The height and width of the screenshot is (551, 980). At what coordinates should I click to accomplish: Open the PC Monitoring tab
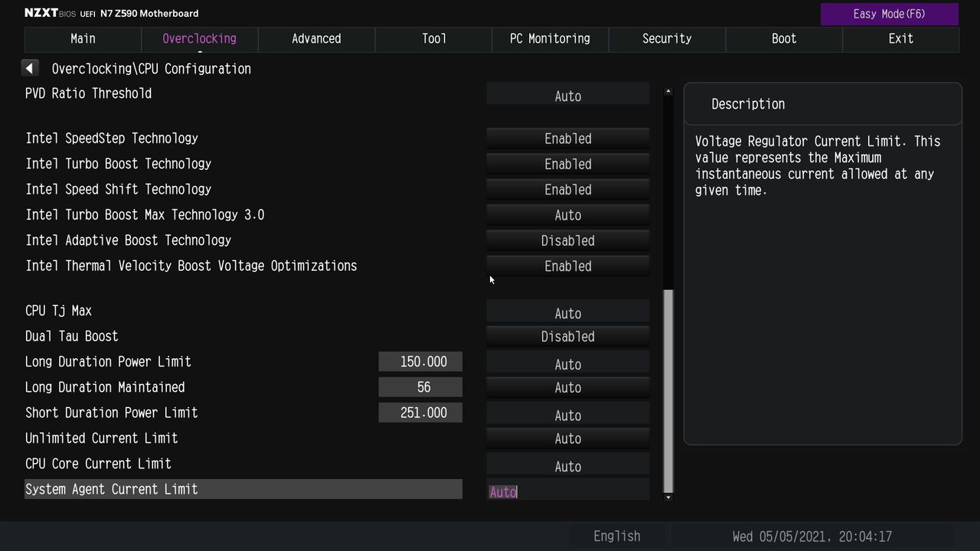click(550, 39)
